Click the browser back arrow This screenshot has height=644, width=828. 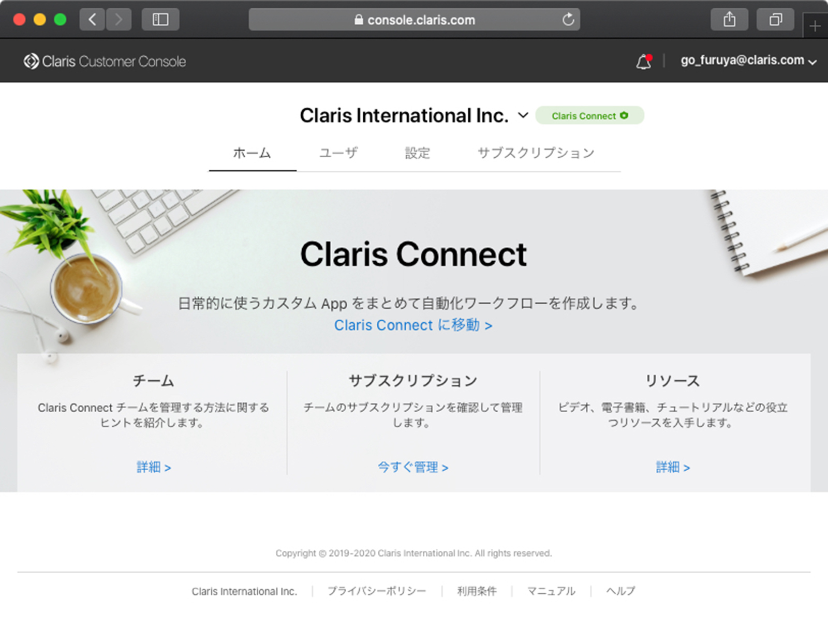point(92,19)
